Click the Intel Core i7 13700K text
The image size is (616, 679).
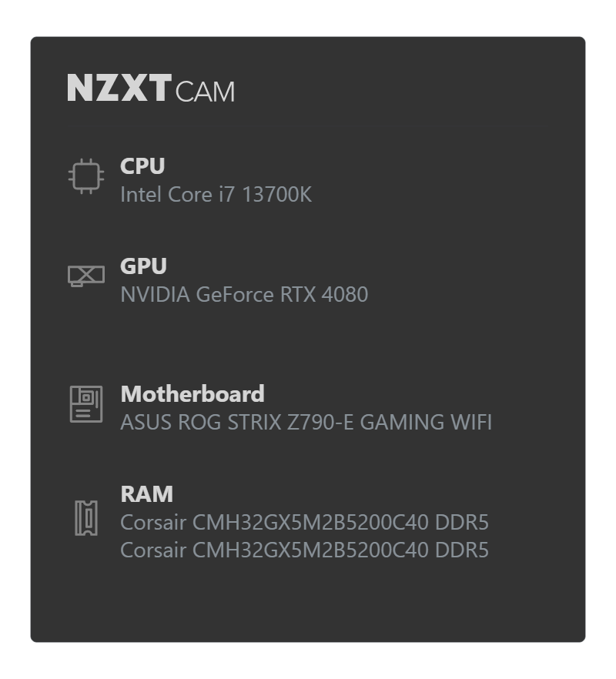[216, 195]
